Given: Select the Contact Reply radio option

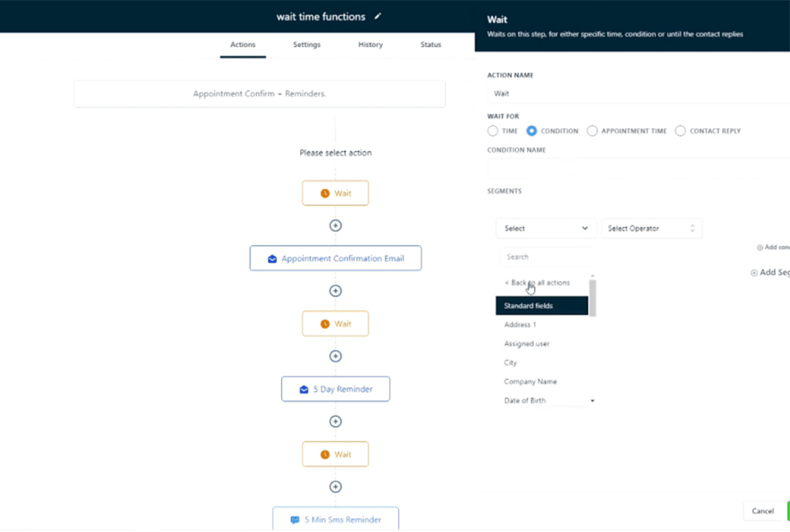Looking at the screenshot, I should (x=680, y=131).
